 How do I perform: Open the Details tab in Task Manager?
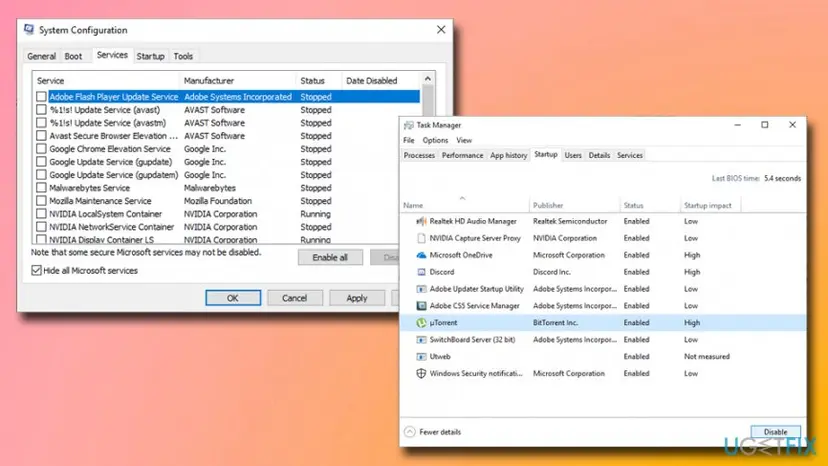(x=599, y=155)
